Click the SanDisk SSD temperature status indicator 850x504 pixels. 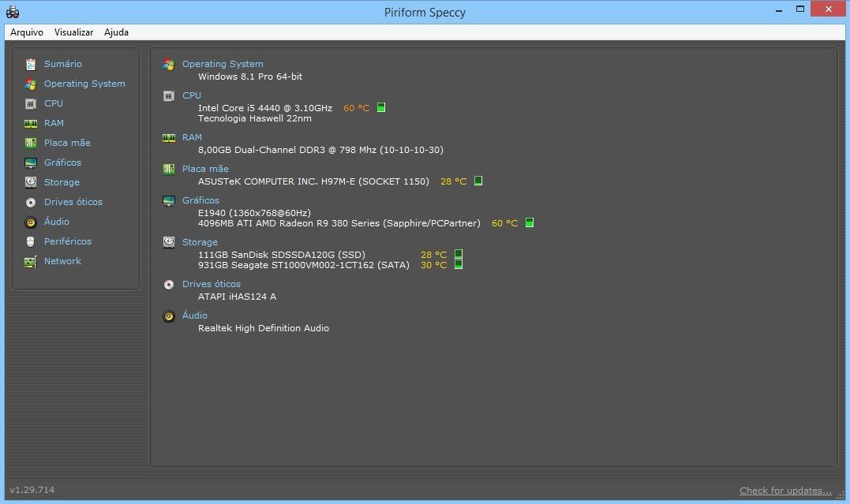click(459, 254)
